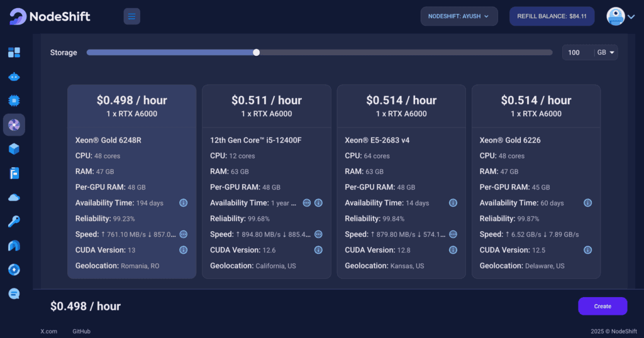The height and width of the screenshot is (338, 644).
Task: Click the blue cube icon in sidebar
Action: coord(14,149)
